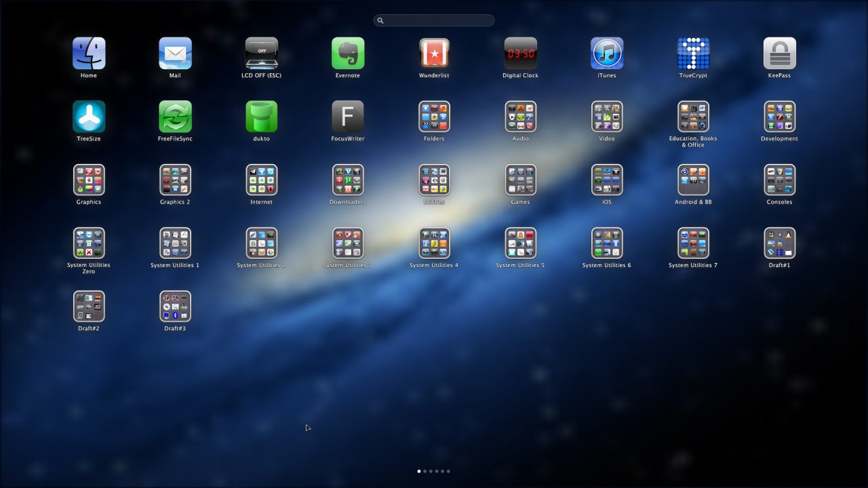Viewport: 868px width, 488px height.
Task: Open the Android & BB folder
Action: (693, 180)
